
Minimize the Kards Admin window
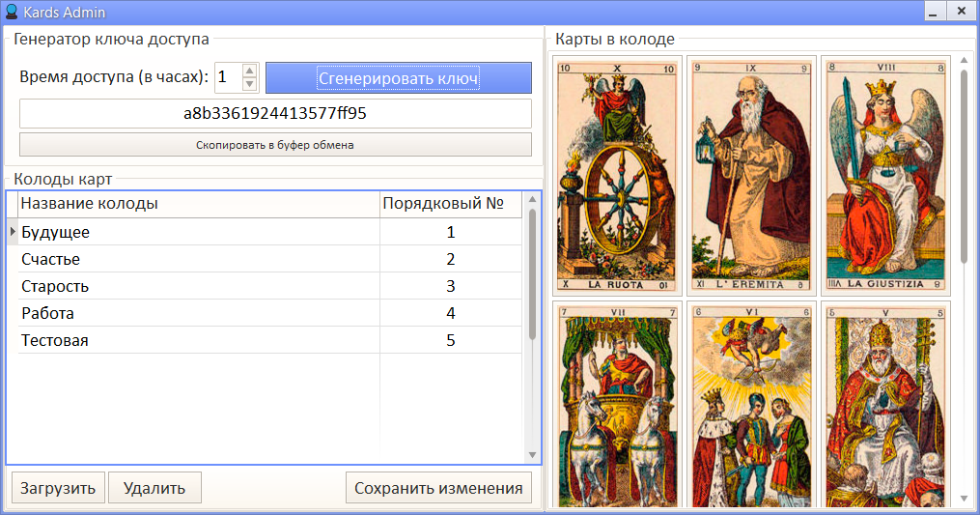click(x=933, y=12)
